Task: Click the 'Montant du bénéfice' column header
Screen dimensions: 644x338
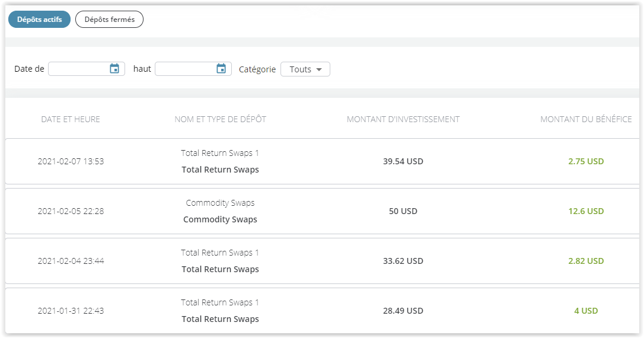Action: (x=586, y=119)
